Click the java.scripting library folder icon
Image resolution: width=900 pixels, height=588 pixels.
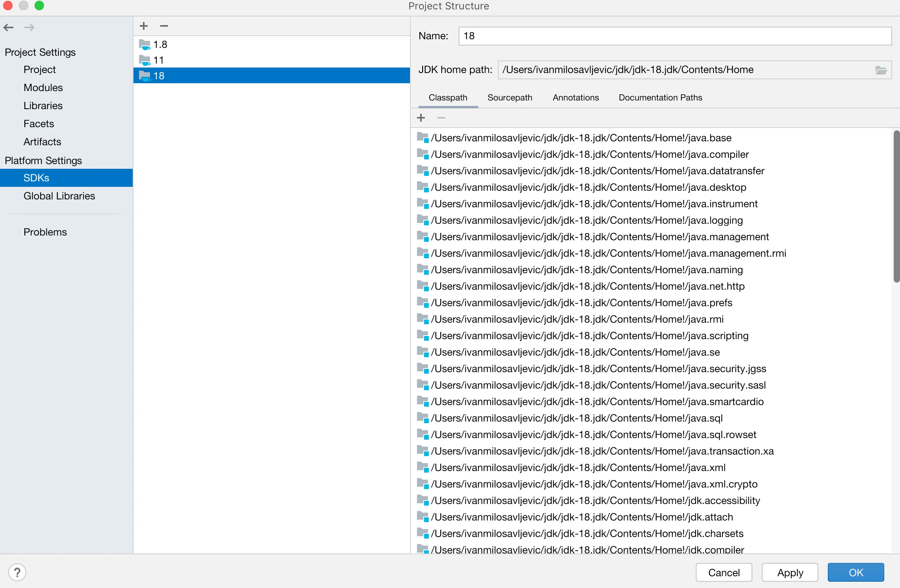pyautogui.click(x=423, y=336)
